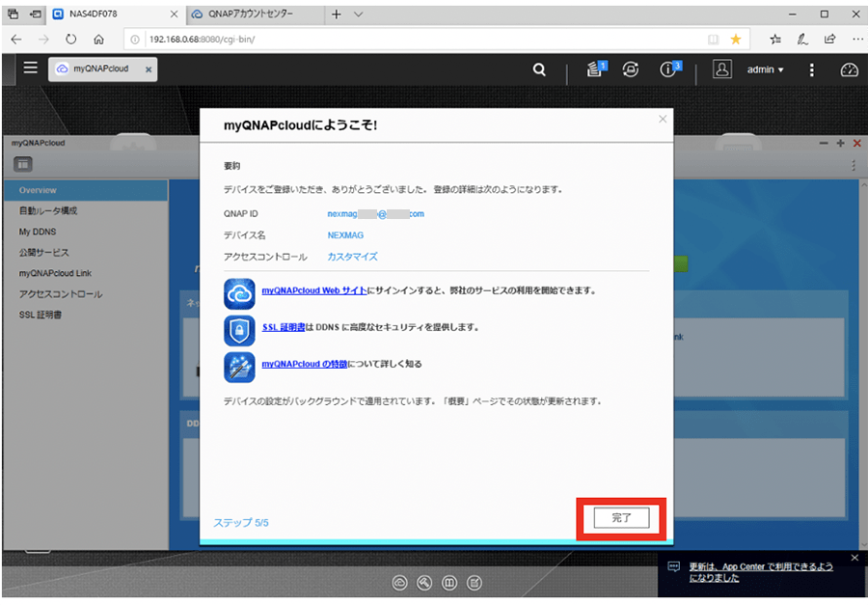Open event notifications info icon with badge 3

(670, 69)
